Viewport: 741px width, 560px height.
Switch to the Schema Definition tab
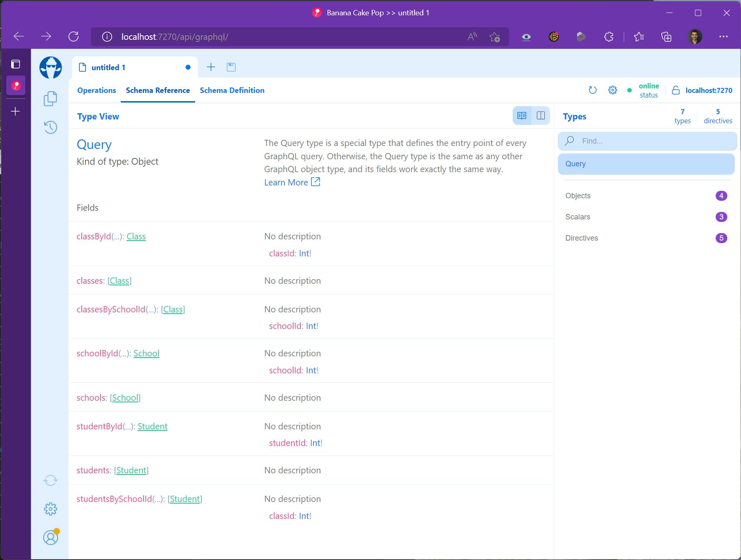coord(232,90)
